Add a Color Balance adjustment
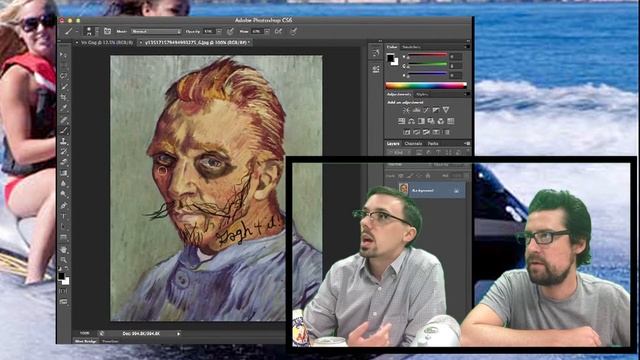This screenshot has width=640, height=360. pos(411,121)
